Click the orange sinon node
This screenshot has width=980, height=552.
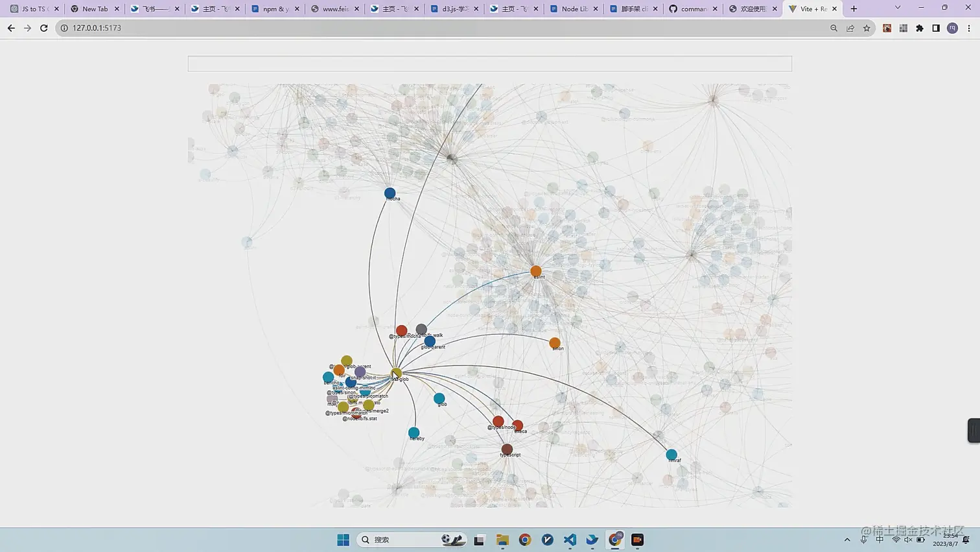pos(555,343)
